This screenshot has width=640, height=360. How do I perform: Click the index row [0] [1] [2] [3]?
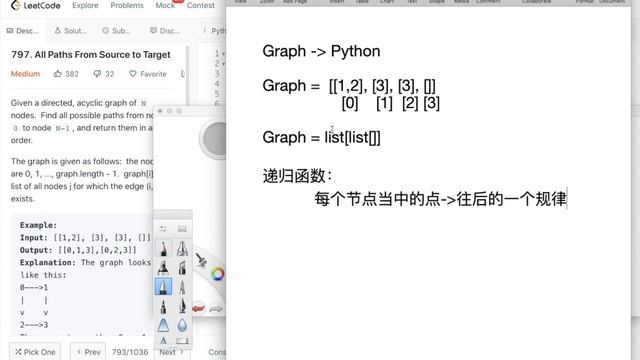point(391,103)
